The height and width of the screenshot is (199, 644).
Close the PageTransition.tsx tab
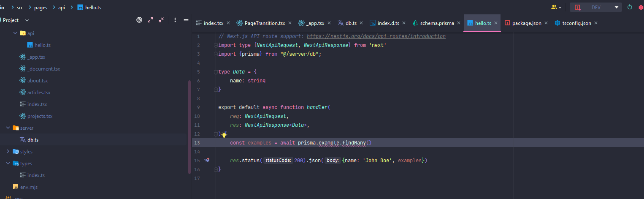tap(290, 23)
